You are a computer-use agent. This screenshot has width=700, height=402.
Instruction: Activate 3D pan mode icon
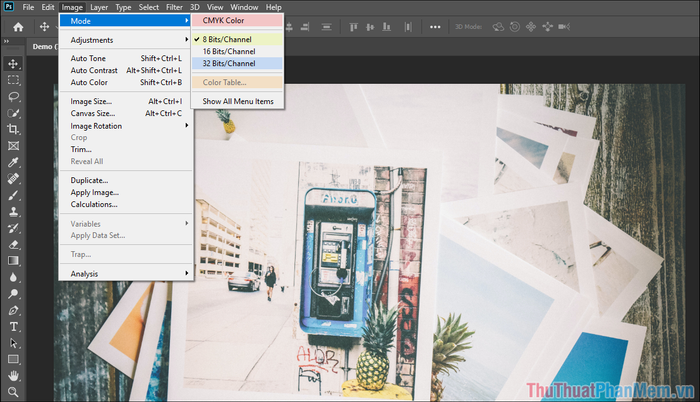[x=531, y=27]
